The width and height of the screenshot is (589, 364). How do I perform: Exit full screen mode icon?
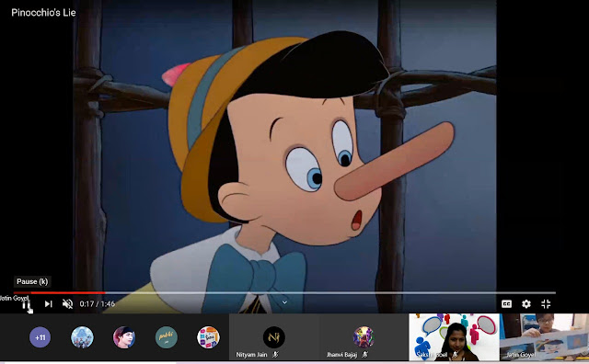click(546, 304)
